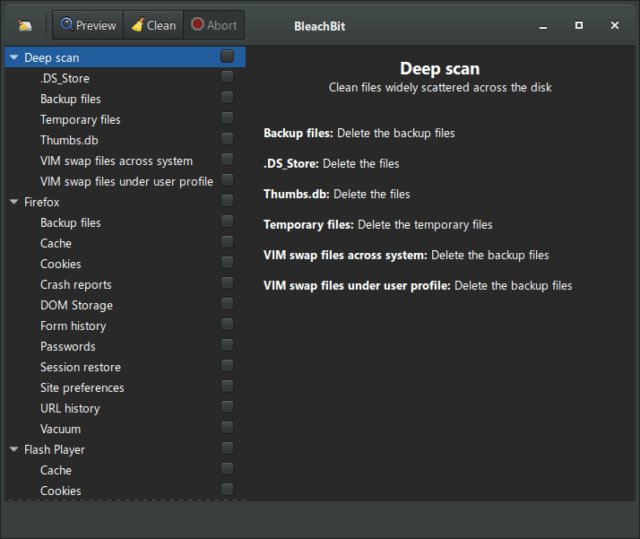Select VIM swap files across system item

[125, 160]
